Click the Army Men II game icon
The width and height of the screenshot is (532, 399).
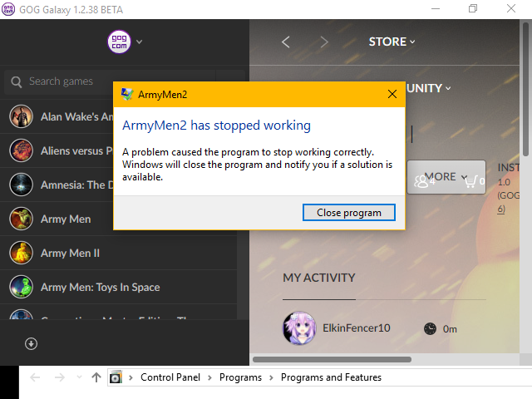[x=21, y=253]
